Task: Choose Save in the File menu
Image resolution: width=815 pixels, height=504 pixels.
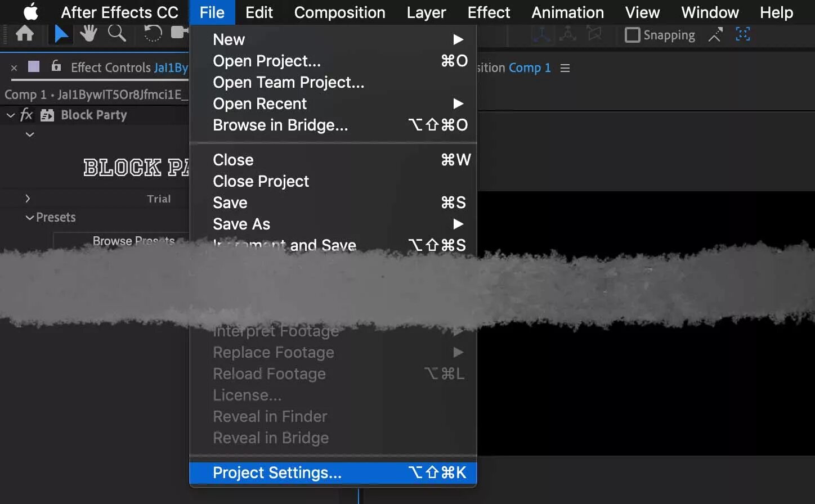Action: [x=333, y=202]
